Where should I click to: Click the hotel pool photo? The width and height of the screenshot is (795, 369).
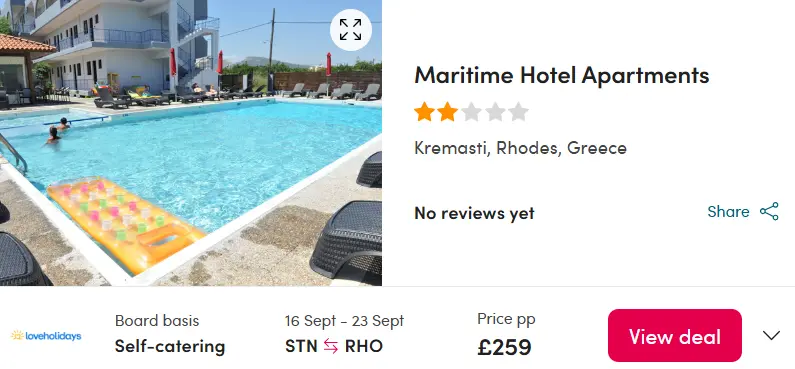pos(191,143)
